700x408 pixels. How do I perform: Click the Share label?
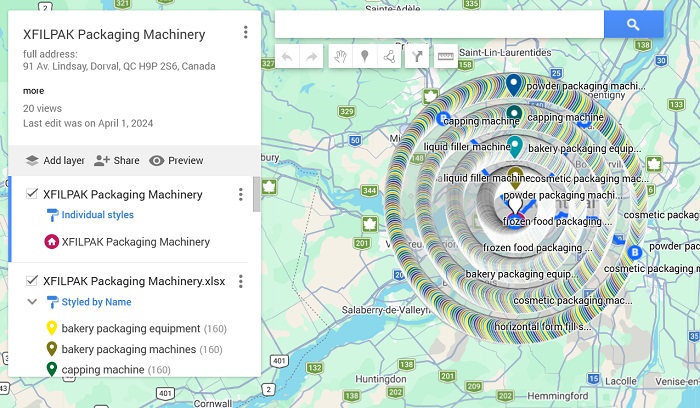click(126, 160)
